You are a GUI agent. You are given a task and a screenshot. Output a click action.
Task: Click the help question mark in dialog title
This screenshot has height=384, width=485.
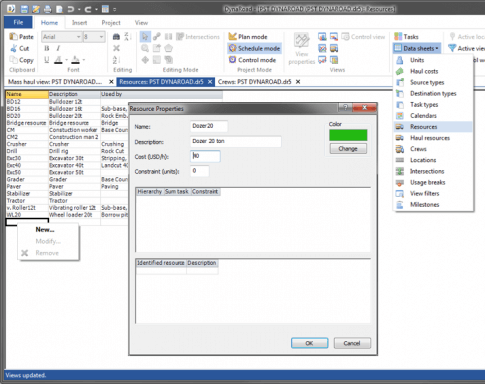click(345, 107)
